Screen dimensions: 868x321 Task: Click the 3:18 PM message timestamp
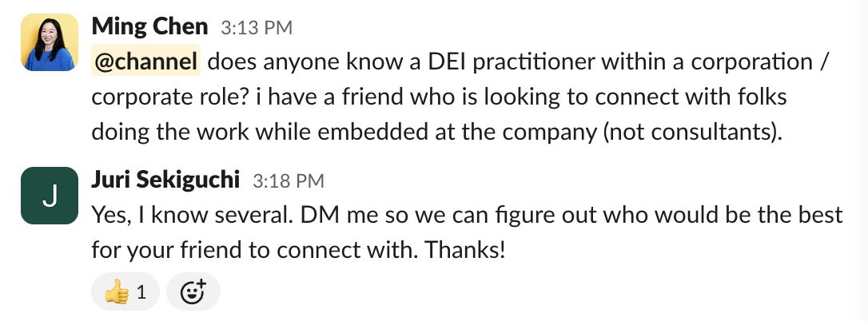[x=288, y=181]
